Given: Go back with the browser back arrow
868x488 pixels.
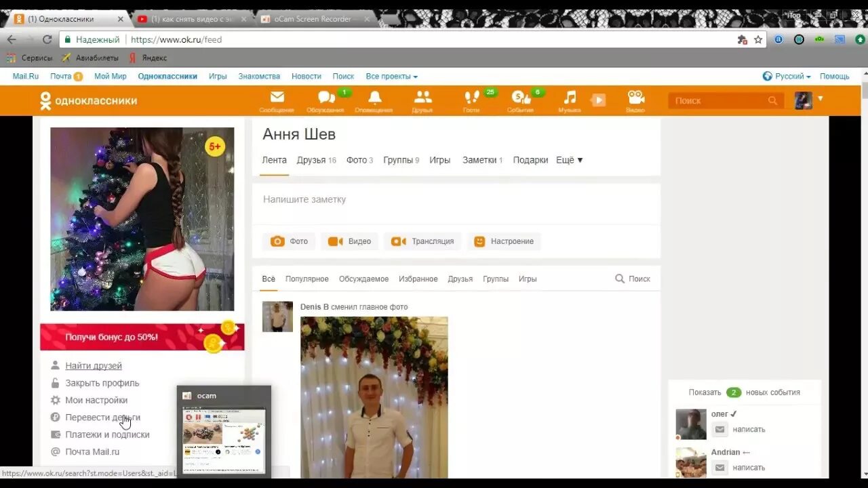Looking at the screenshot, I should pyautogui.click(x=12, y=39).
